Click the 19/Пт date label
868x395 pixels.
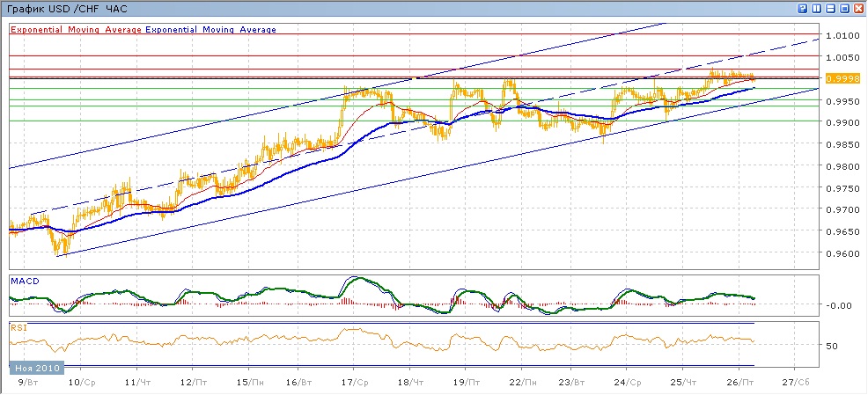coord(466,383)
